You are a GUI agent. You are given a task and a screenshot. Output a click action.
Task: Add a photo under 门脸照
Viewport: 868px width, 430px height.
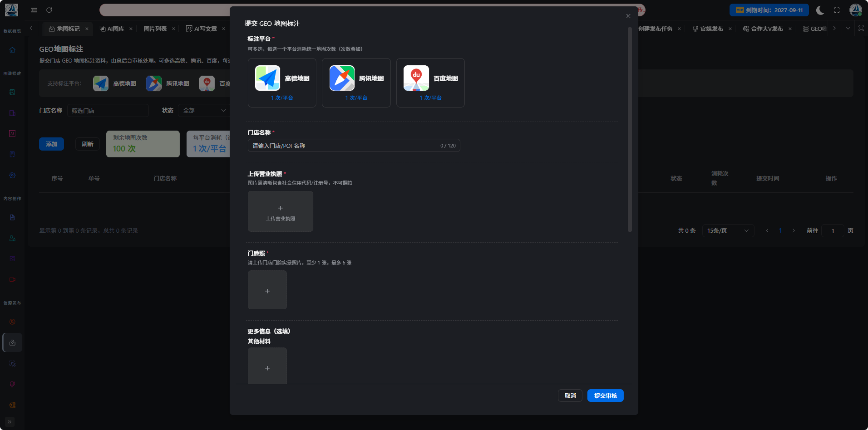click(x=267, y=290)
